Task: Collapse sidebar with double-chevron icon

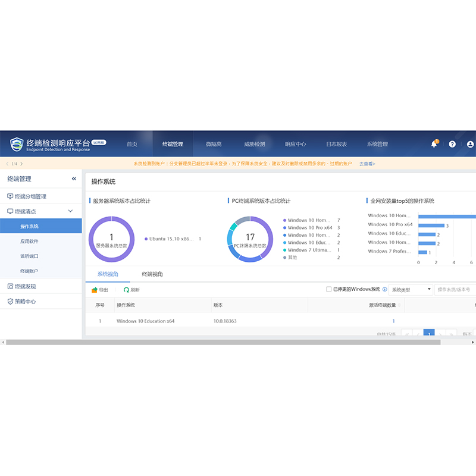Action: [x=74, y=178]
